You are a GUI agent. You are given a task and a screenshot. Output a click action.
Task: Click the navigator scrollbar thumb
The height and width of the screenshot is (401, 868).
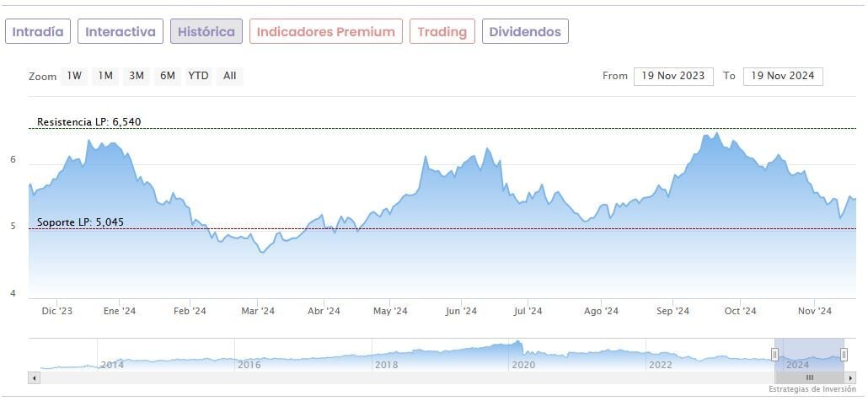[x=809, y=377]
